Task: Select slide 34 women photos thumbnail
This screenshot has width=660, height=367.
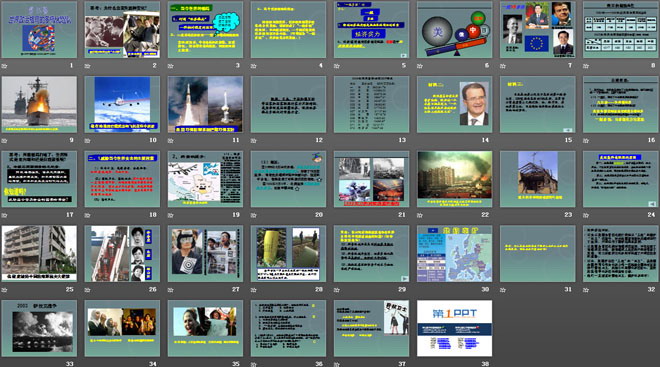Action: [122, 328]
